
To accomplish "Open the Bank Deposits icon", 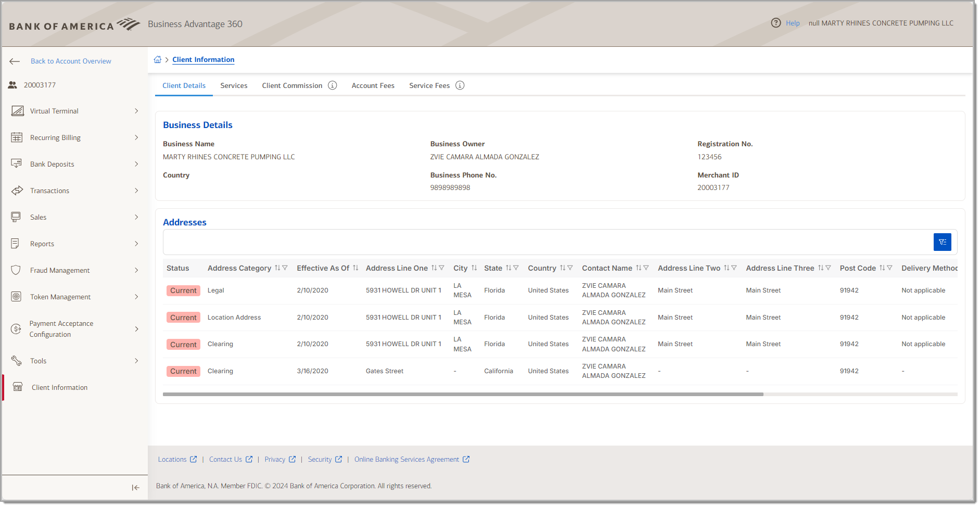I will point(16,164).
